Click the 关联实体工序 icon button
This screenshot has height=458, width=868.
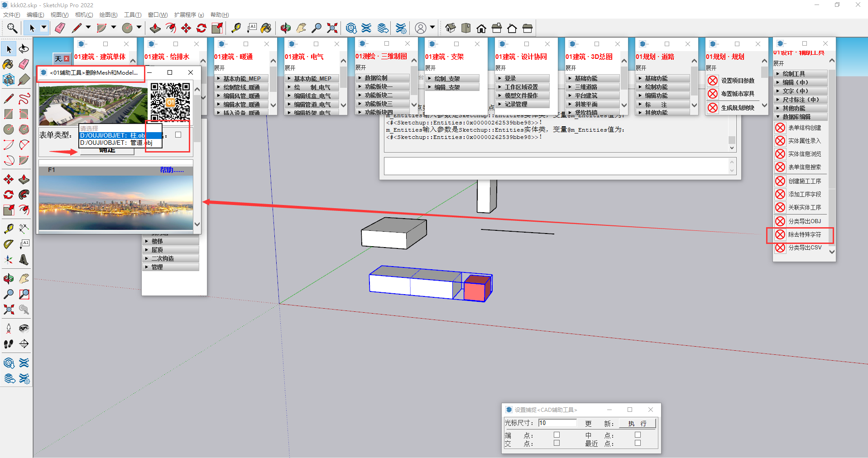point(780,207)
